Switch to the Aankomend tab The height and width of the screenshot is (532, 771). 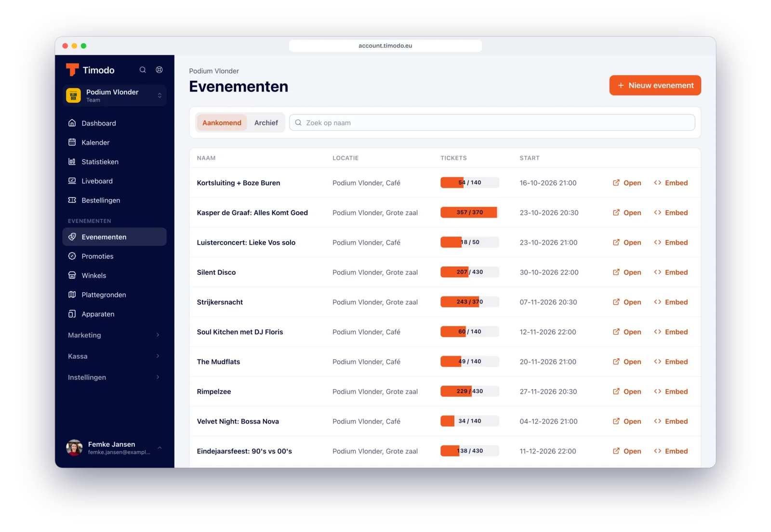(222, 123)
